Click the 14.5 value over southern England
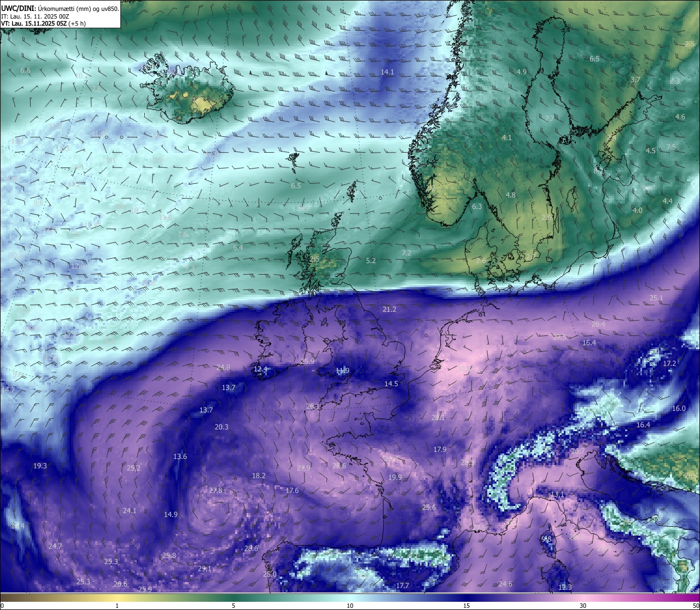Viewport: 700px width, 610px height. (391, 384)
